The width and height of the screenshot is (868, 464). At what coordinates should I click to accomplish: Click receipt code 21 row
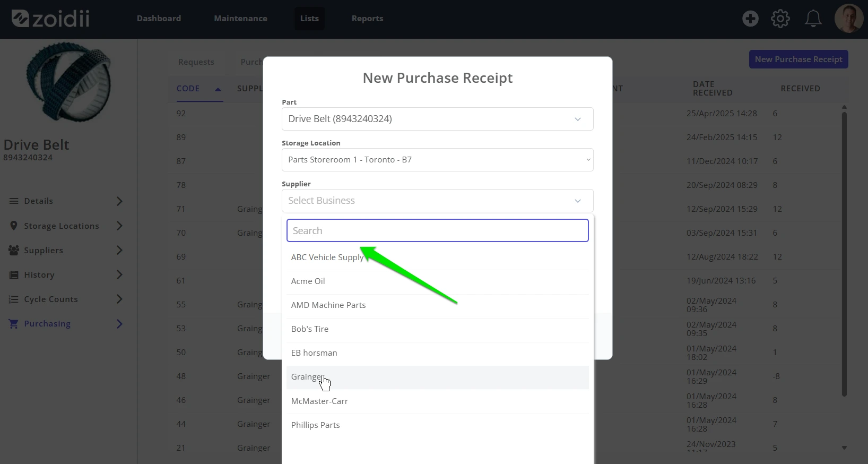coord(181,448)
